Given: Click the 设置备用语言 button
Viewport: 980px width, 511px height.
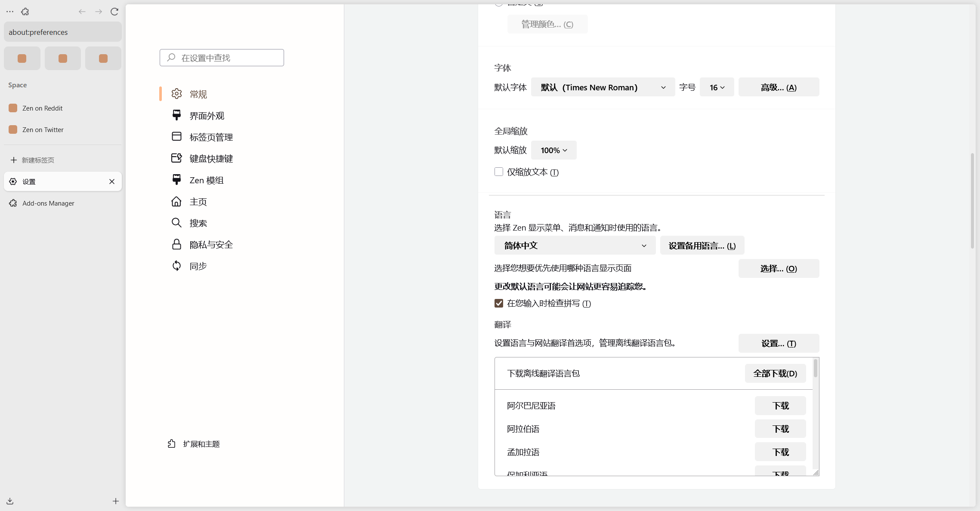Looking at the screenshot, I should [x=702, y=246].
